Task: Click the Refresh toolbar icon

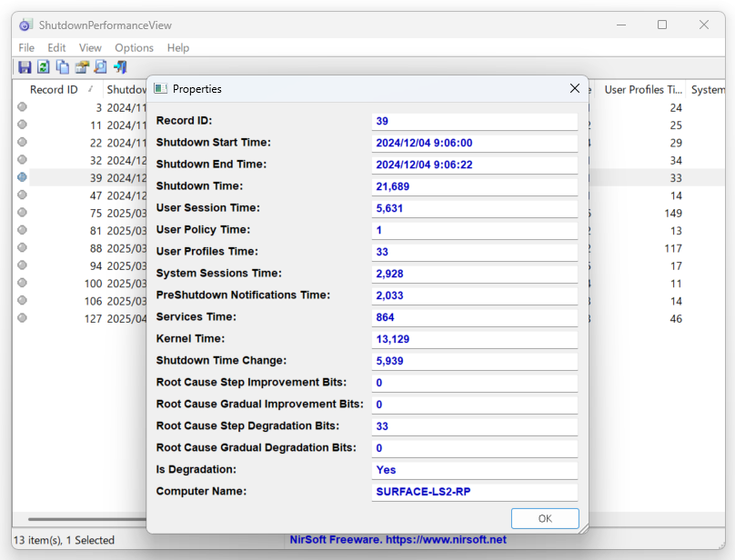Action: pyautogui.click(x=43, y=67)
